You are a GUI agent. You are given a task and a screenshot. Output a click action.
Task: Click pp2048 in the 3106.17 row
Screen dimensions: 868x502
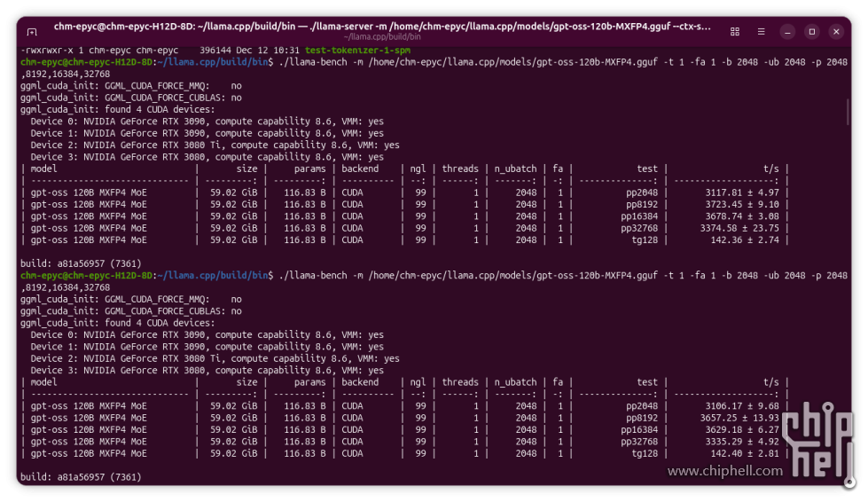[642, 405]
